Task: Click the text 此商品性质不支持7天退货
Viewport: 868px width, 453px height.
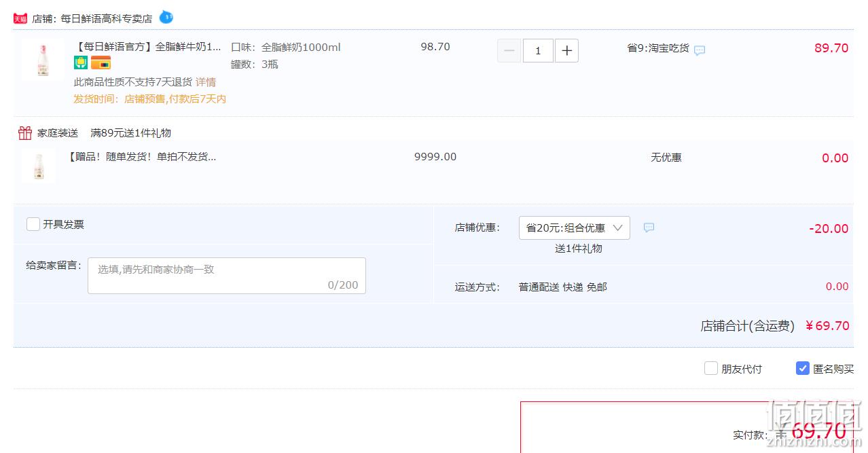Action: tap(133, 82)
